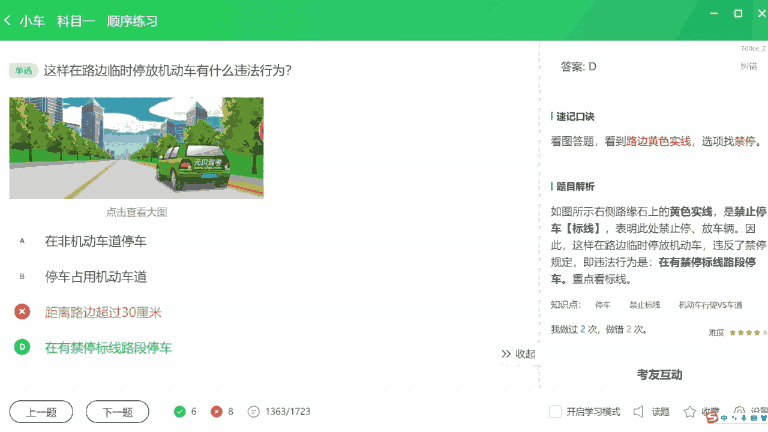Click the difficulty star rating
Screen dimensions: 768x432
(x=748, y=333)
